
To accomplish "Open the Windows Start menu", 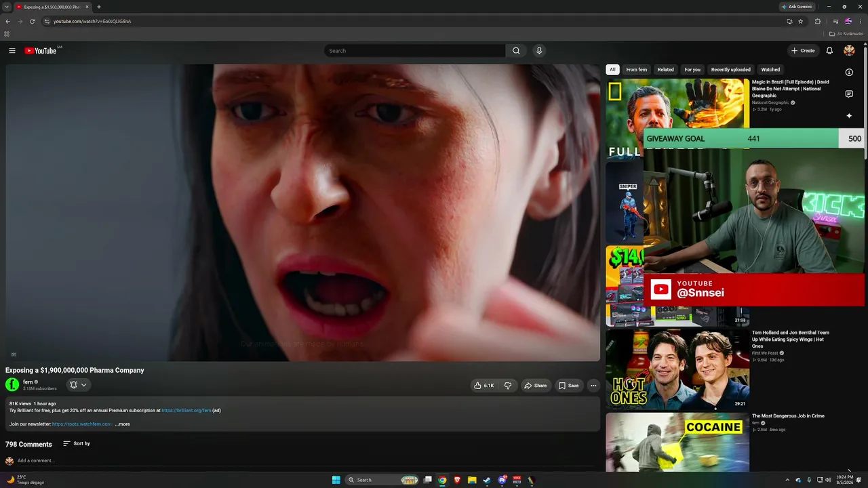I will (x=336, y=480).
